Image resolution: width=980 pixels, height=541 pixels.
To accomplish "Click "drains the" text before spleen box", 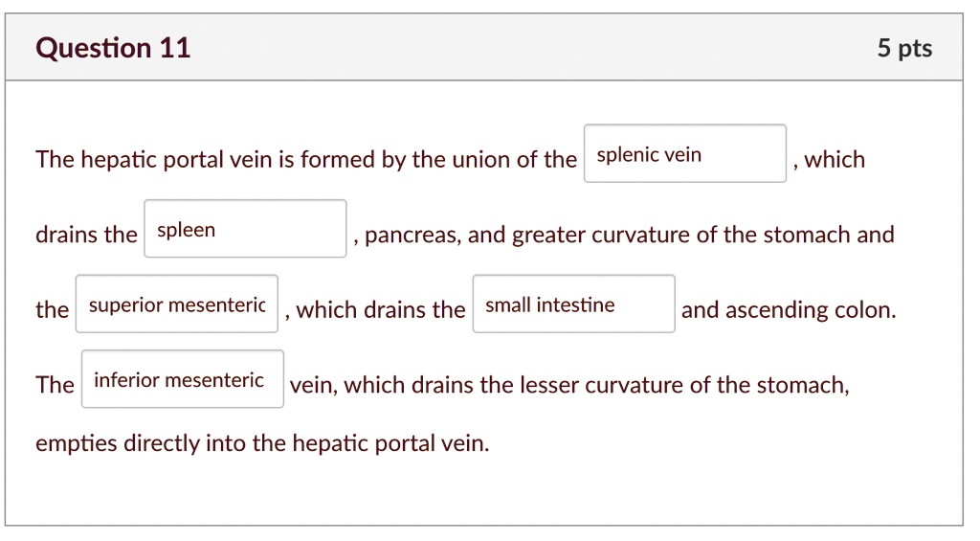I will tap(86, 235).
